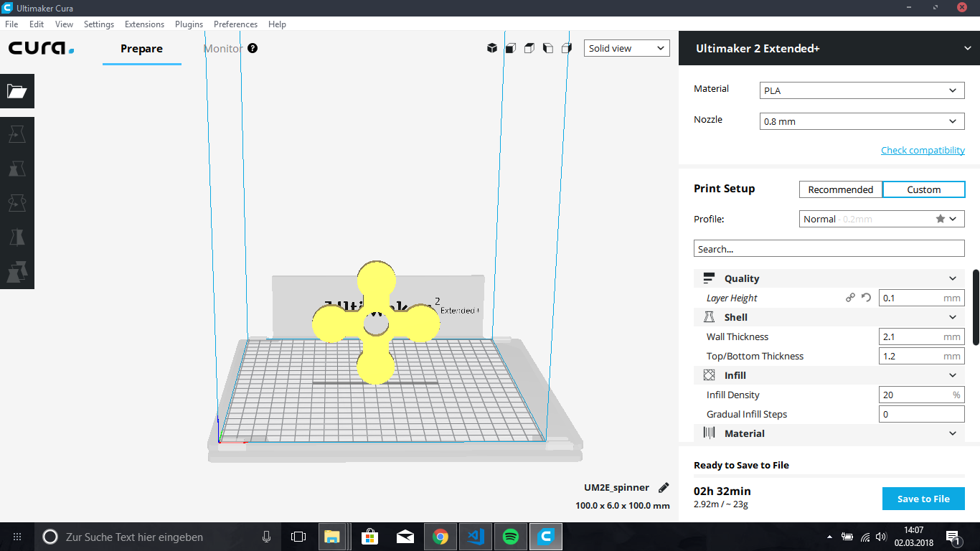
Task: Click the settings Search field
Action: pyautogui.click(x=829, y=249)
